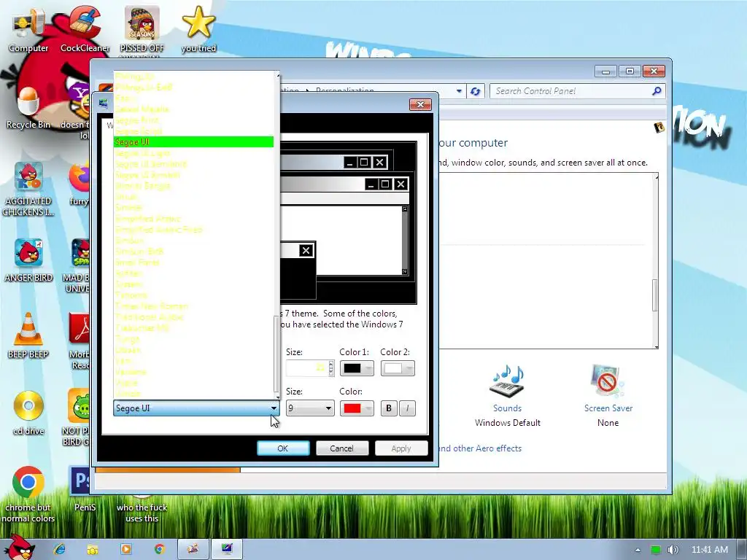Click the green network tray icon
747x560 pixels.
pyautogui.click(x=656, y=550)
